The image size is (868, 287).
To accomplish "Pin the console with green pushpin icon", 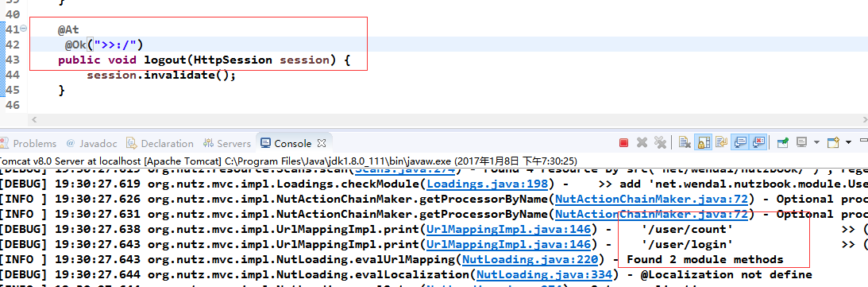I will [x=782, y=142].
